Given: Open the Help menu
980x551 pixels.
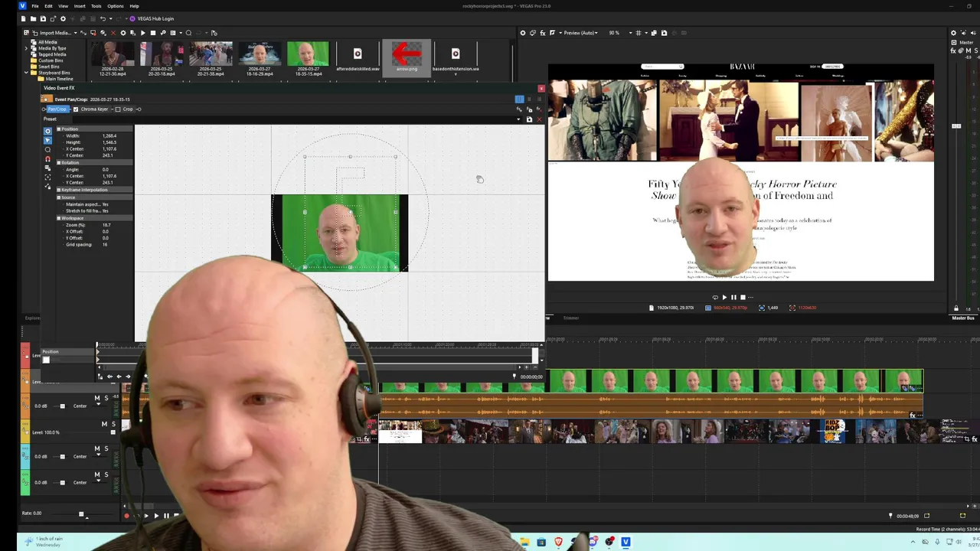Looking at the screenshot, I should [134, 6].
